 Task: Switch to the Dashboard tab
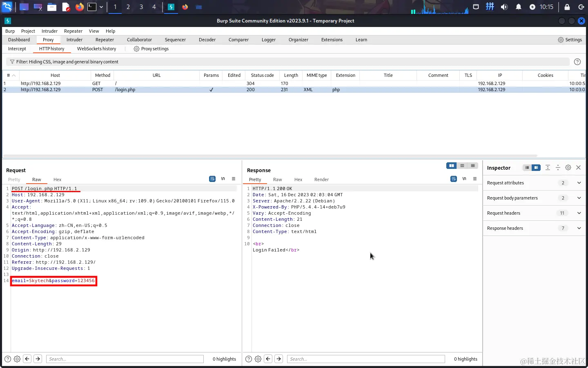(19, 40)
